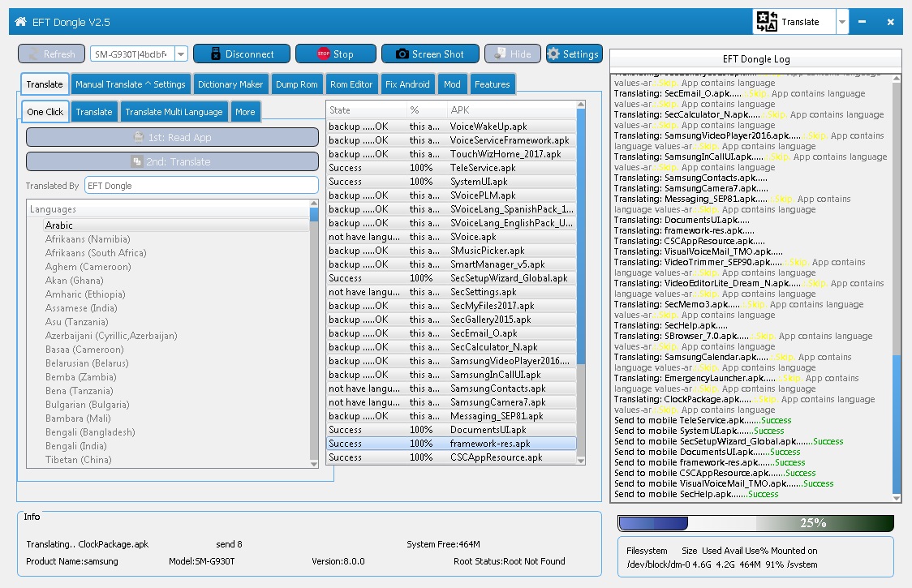
Task: Select the CSCAppResource.apk row
Action: (x=451, y=457)
